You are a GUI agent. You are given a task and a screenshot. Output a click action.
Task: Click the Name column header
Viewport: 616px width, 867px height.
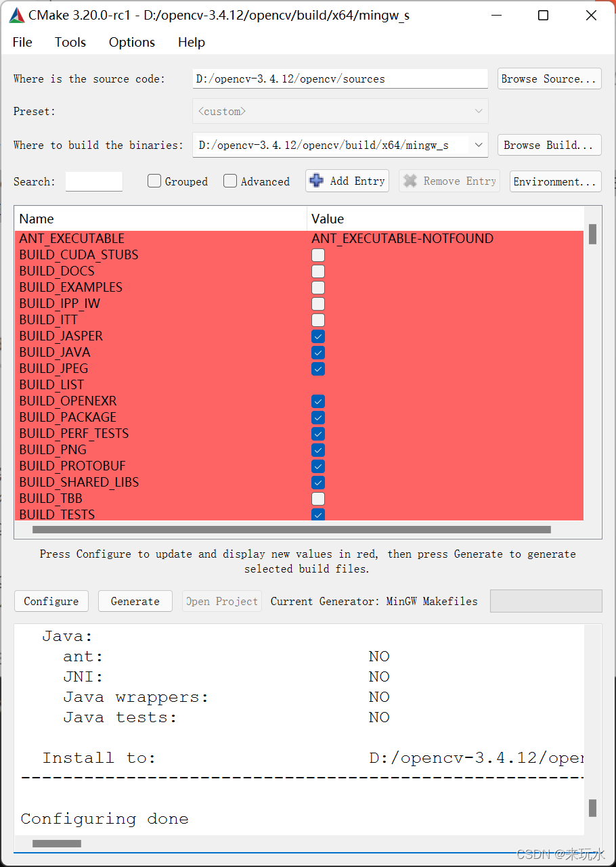point(160,219)
